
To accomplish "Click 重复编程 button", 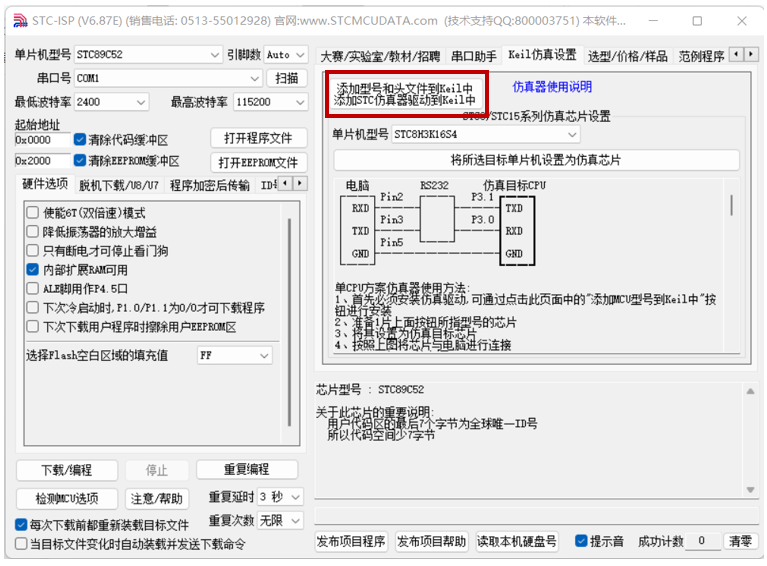I will (247, 470).
